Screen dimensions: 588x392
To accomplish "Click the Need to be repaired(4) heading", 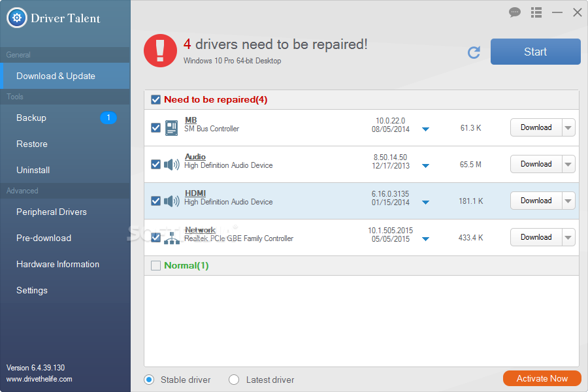I will coord(216,100).
